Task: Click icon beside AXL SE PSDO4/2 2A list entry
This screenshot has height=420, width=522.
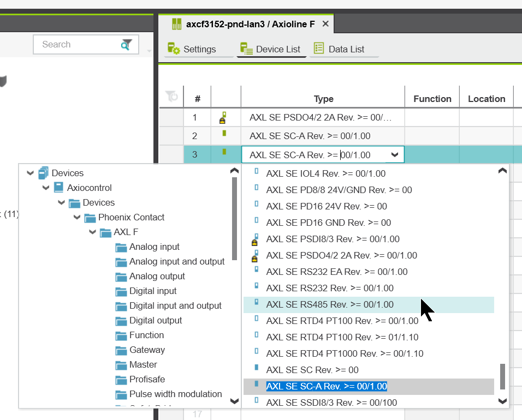Action: tap(255, 256)
